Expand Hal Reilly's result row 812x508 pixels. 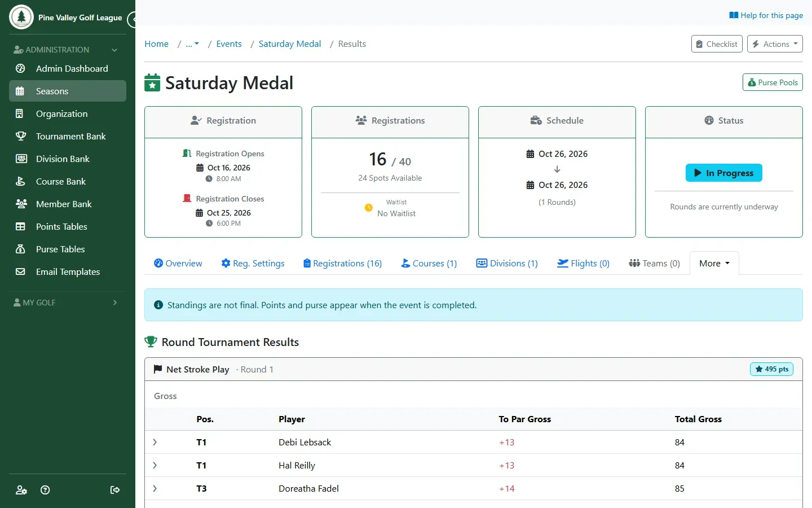coord(155,465)
